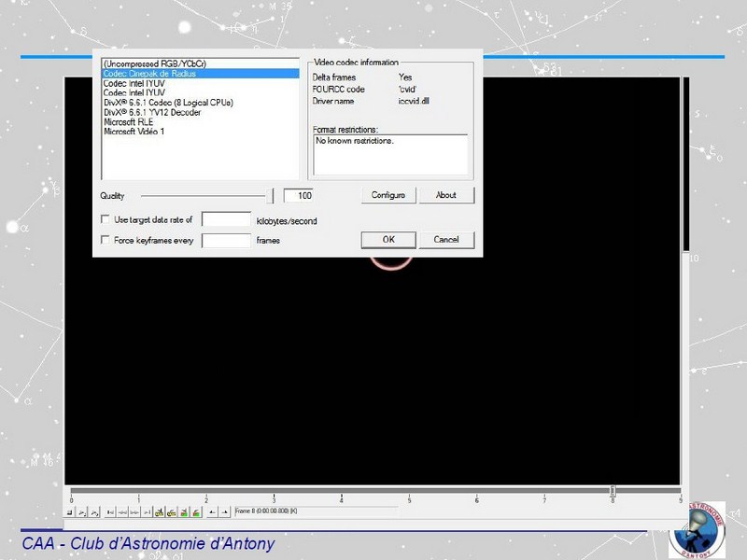Enable Use target data rate checkbox
Screen dimensions: 747x560
[106, 220]
